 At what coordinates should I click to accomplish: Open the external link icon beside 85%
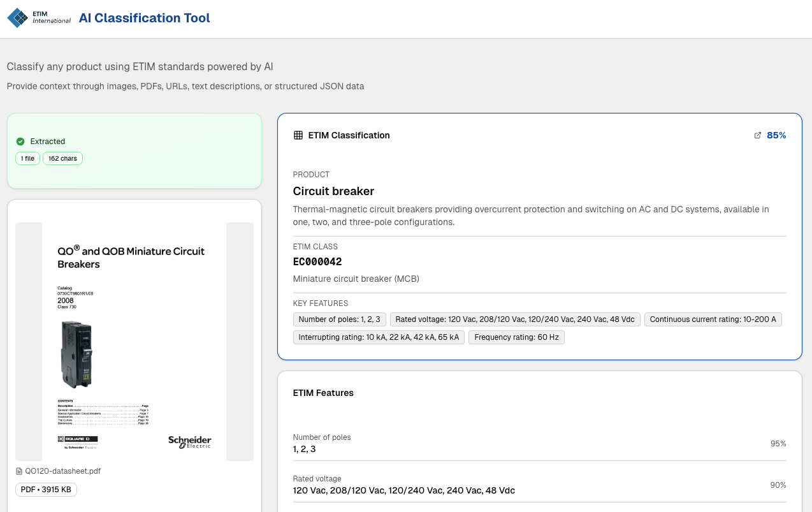[758, 135]
